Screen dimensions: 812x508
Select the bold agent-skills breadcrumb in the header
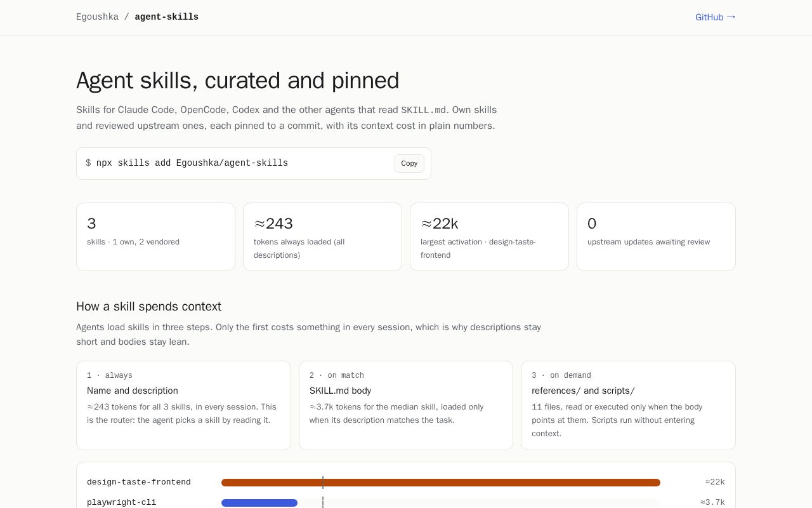click(167, 17)
